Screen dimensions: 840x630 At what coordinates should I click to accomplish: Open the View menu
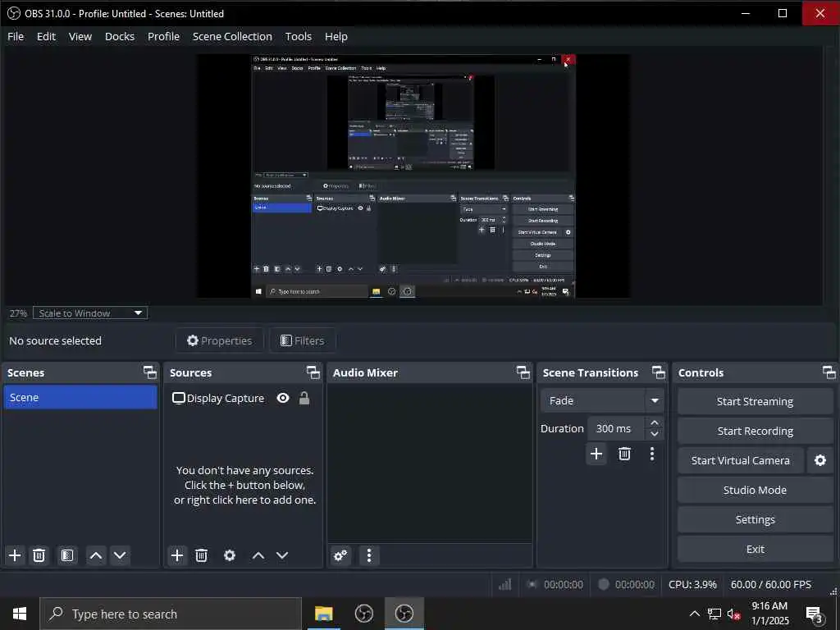[80, 36]
